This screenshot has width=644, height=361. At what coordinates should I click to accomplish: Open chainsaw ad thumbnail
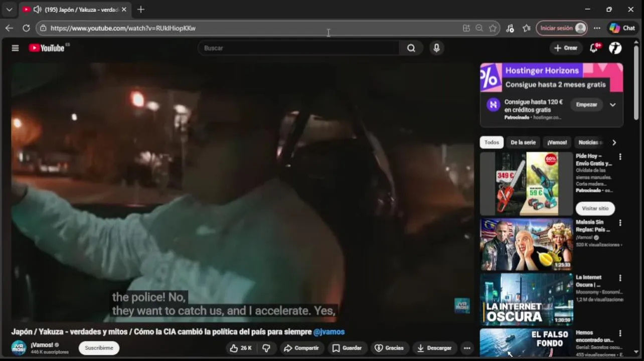(526, 184)
